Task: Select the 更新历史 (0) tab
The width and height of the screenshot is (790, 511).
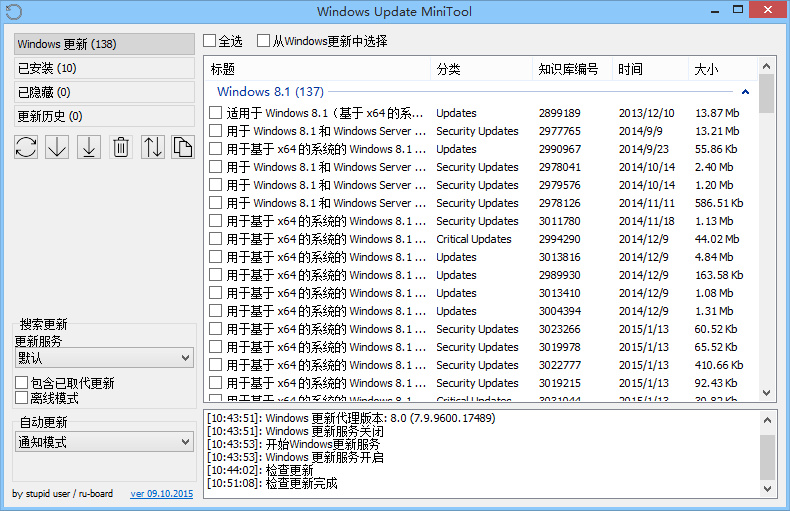Action: click(x=104, y=116)
